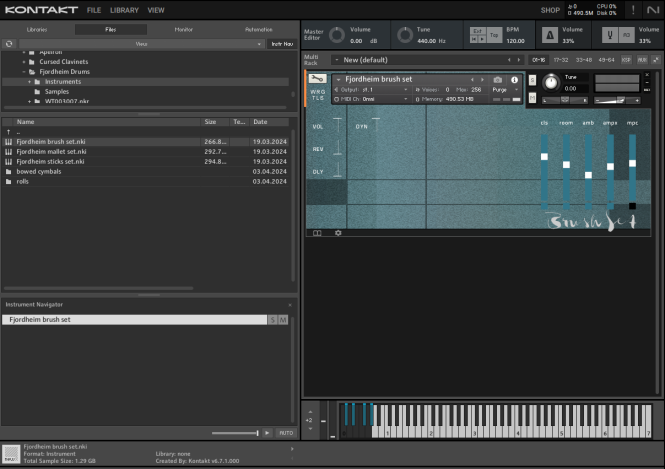
Task: Go to the next multi preset arrow
Action: (518, 60)
